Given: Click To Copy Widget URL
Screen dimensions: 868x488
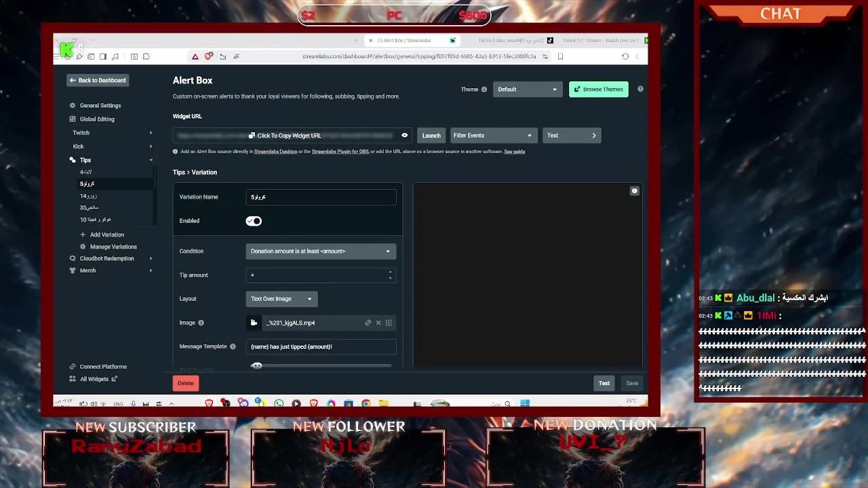Looking at the screenshot, I should (x=285, y=136).
